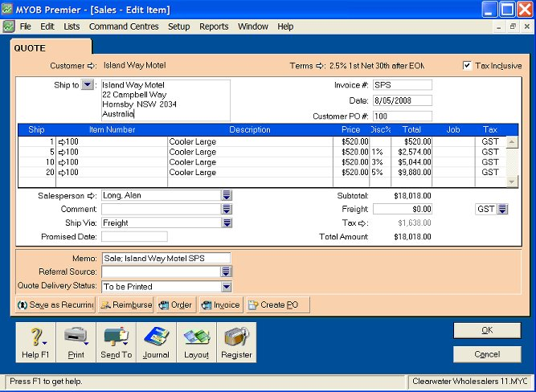This screenshot has height=392, width=536.
Task: Open the Freight GST tax code selector
Action: 502,209
